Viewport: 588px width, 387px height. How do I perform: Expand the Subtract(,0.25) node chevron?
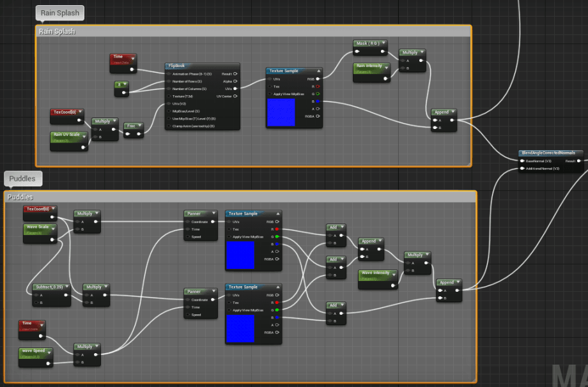coord(67,287)
